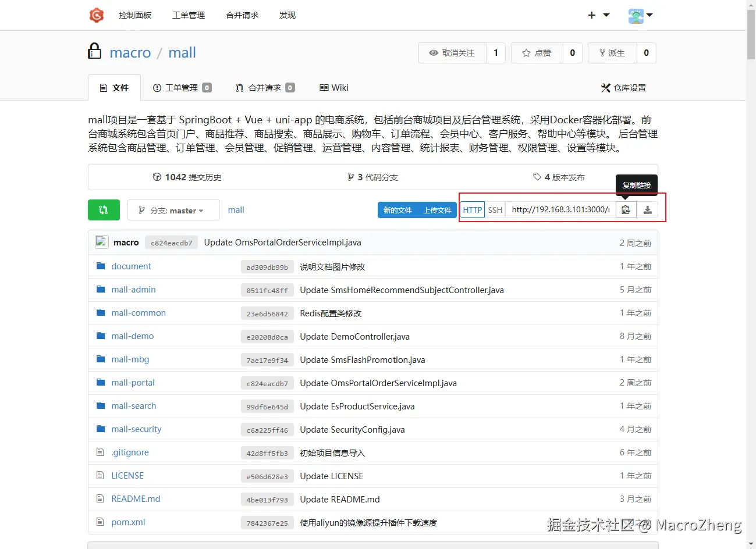Open the mall-portal folder
756x549 pixels.
tap(133, 383)
